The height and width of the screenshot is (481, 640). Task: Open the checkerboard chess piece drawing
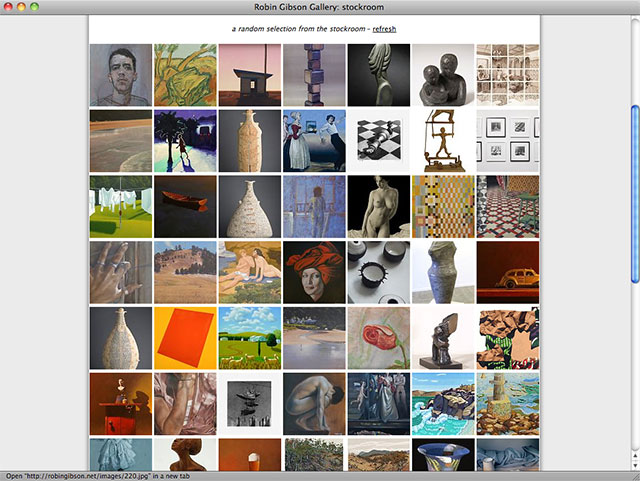coord(379,141)
